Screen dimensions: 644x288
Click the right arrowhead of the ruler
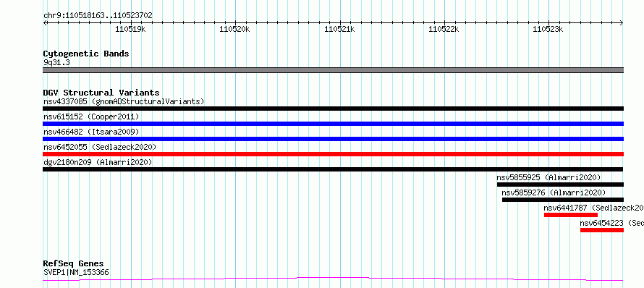coord(622,22)
